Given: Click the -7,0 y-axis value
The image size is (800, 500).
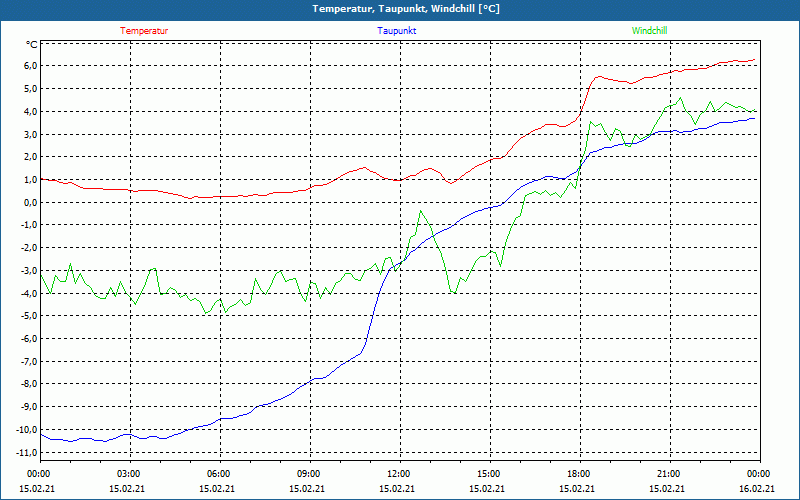Looking at the screenshot, I should [29, 361].
